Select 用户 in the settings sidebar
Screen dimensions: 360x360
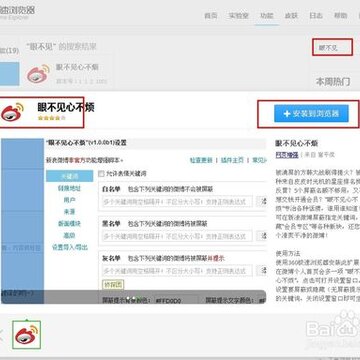69,200
